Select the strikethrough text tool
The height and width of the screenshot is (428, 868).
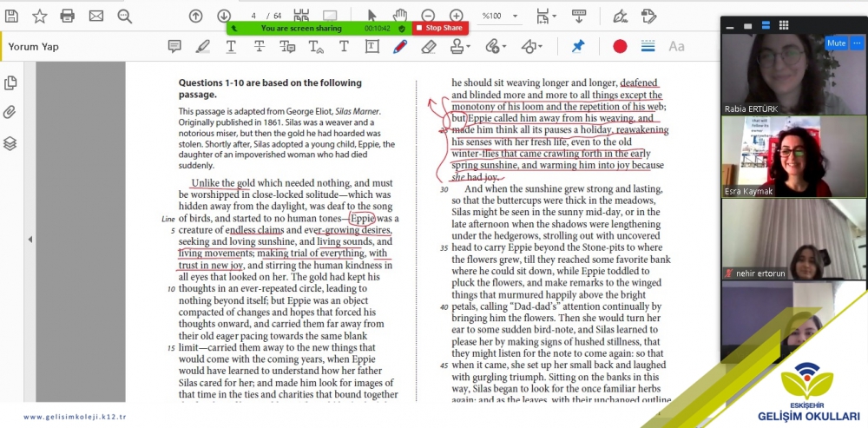259,47
